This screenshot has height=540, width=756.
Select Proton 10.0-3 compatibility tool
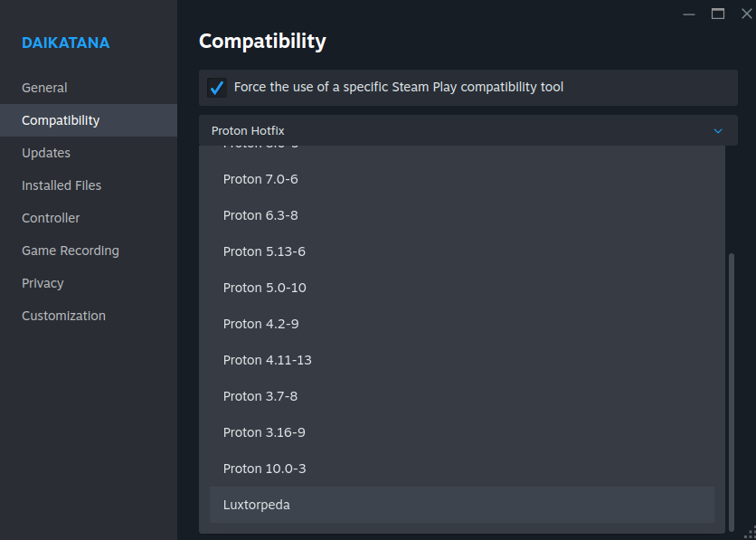(264, 469)
